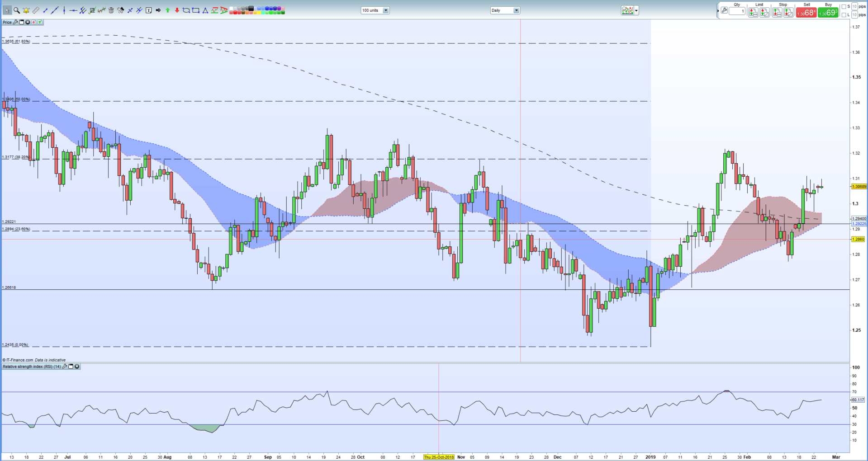Click the 1.2860 yellow price level tag
Screen dimensions: 868x461
tap(859, 239)
